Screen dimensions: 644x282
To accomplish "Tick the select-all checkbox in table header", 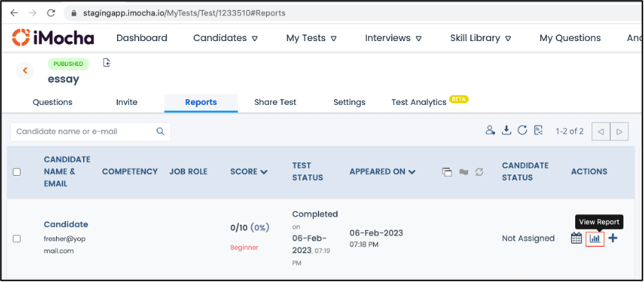I will (16, 172).
